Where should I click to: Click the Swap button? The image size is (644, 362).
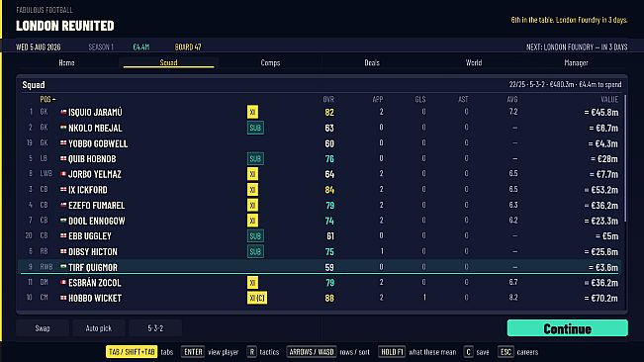point(43,328)
